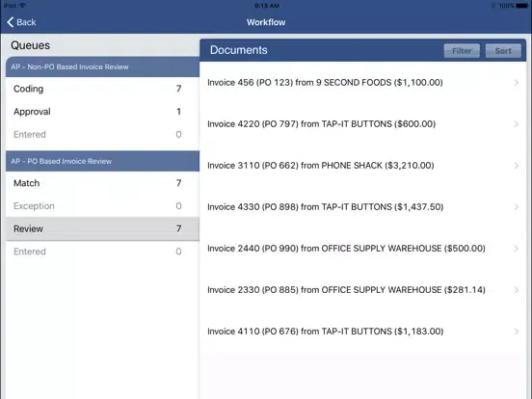This screenshot has height=399, width=532.
Task: Open Invoice 456 from 9 SECOND FOODS
Action: 363,83
